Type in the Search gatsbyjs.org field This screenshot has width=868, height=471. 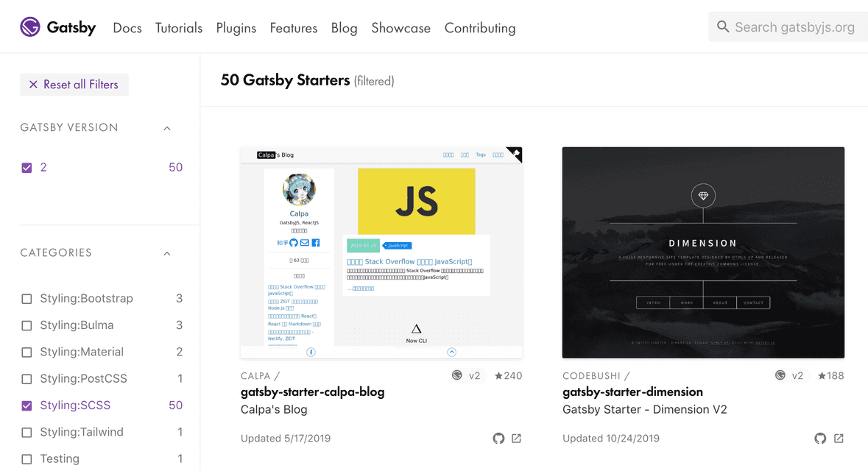click(795, 27)
